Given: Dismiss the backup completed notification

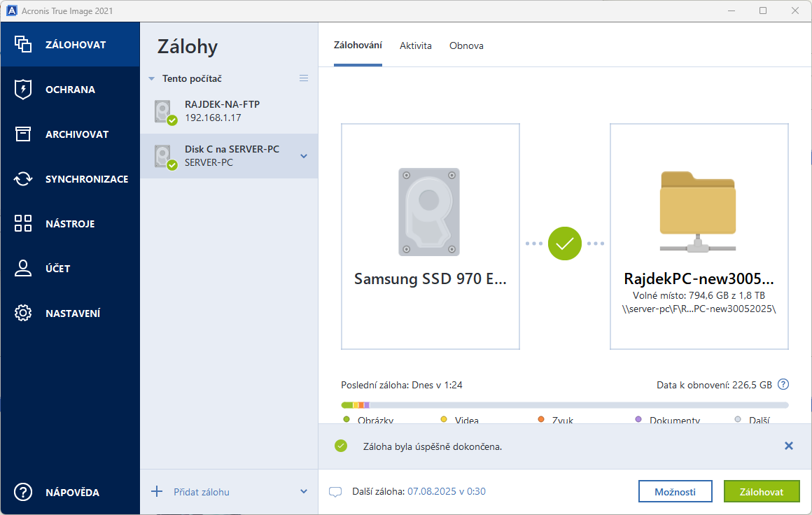Looking at the screenshot, I should click(x=789, y=446).
